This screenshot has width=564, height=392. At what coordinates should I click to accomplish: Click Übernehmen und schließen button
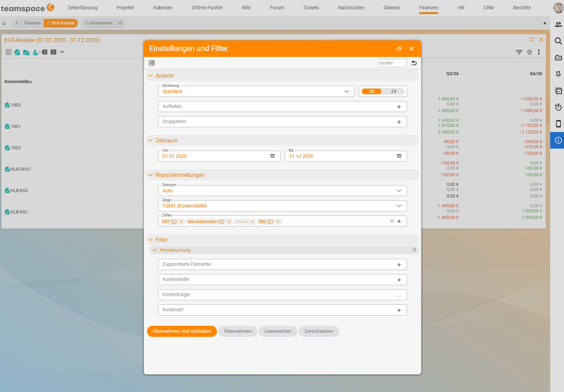pos(182,331)
